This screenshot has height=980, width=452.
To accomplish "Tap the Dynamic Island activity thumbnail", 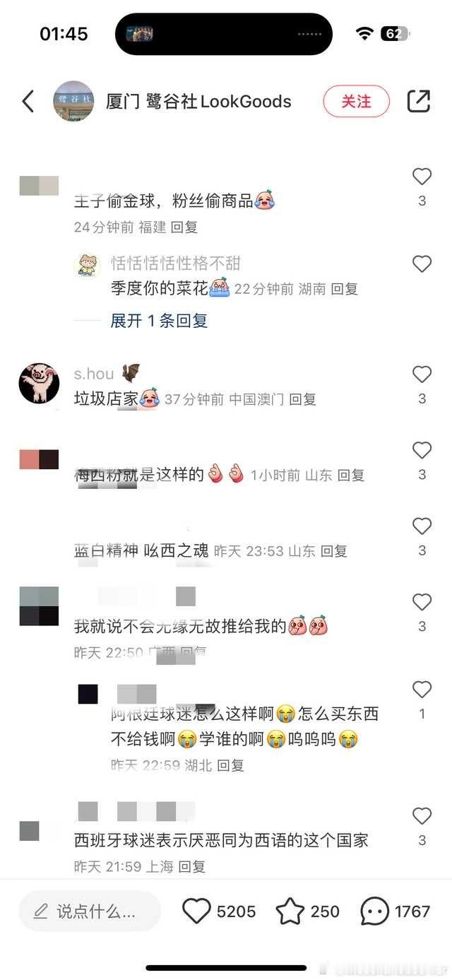I will tap(140, 34).
